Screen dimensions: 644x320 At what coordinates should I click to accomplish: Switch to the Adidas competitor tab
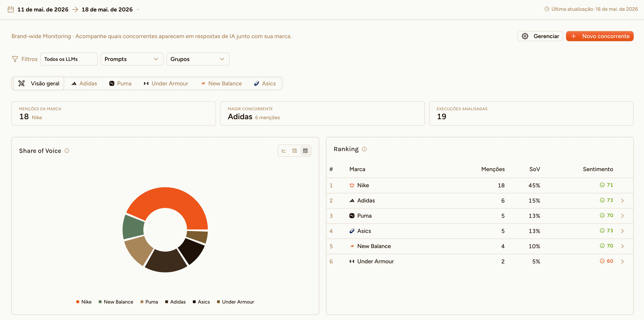(84, 83)
